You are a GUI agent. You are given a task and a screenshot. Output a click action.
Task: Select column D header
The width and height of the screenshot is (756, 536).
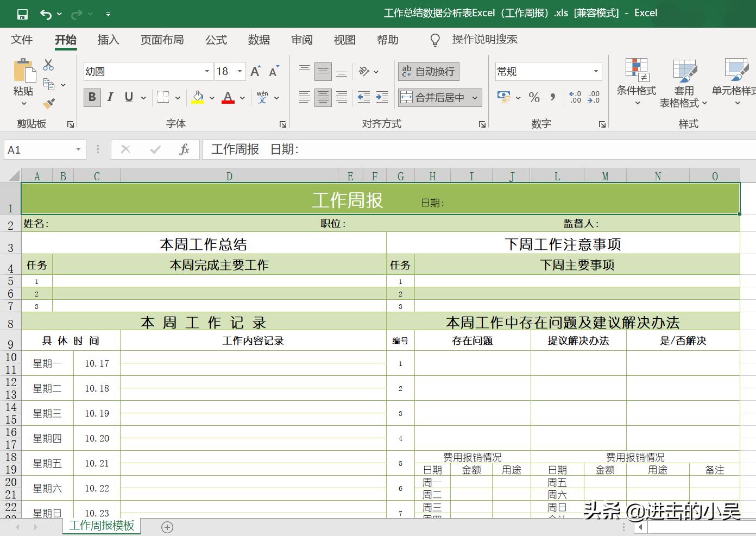point(229,176)
